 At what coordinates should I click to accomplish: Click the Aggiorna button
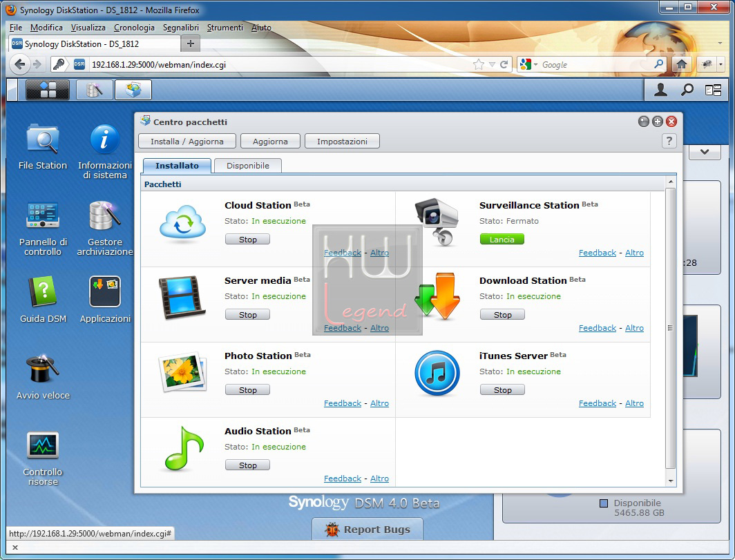270,141
